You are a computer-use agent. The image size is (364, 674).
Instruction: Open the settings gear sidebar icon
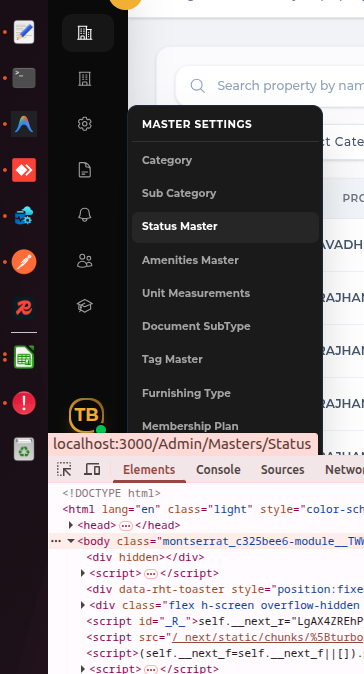tap(85, 124)
